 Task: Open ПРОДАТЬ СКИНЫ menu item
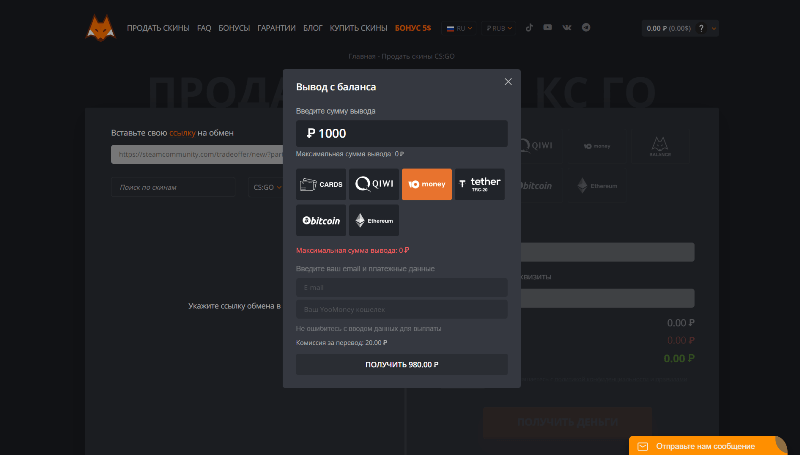[x=158, y=28]
